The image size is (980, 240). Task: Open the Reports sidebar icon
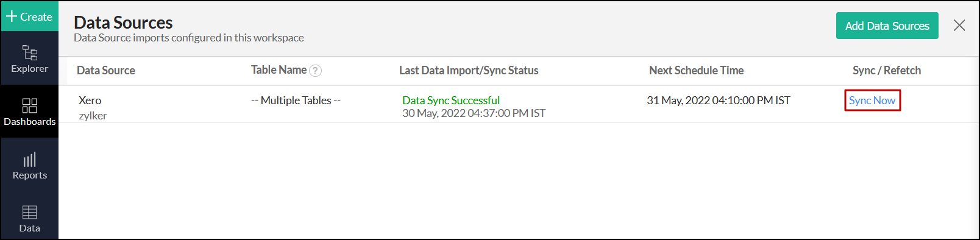point(29,165)
